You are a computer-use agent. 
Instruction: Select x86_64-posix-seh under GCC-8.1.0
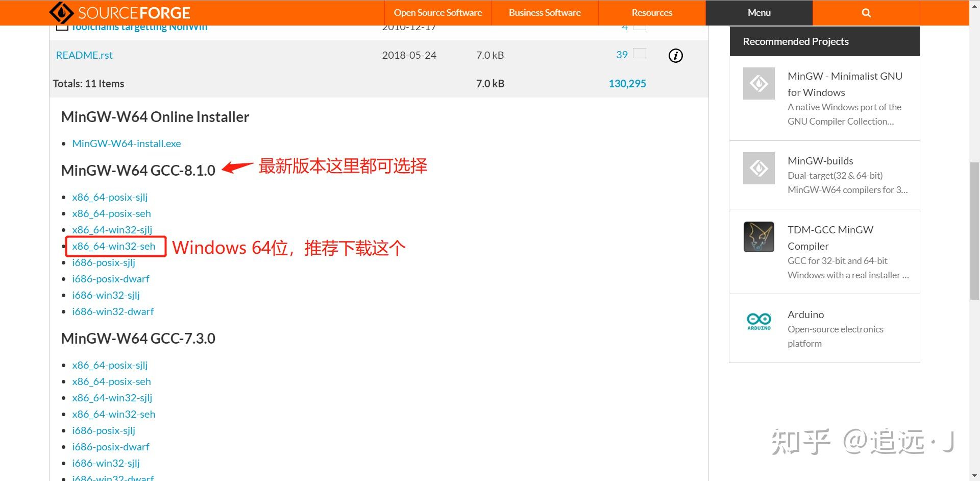click(111, 213)
